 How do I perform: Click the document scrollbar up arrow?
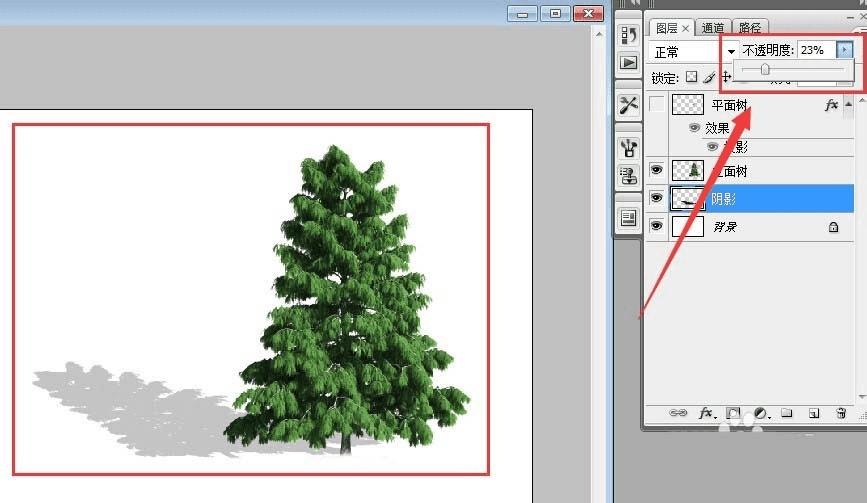[599, 34]
